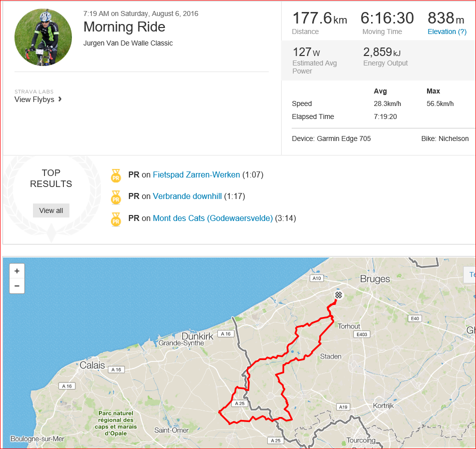Click the PR medal icon beside Fietspad Zarren-Werken
This screenshot has height=449, width=476.
[116, 175]
